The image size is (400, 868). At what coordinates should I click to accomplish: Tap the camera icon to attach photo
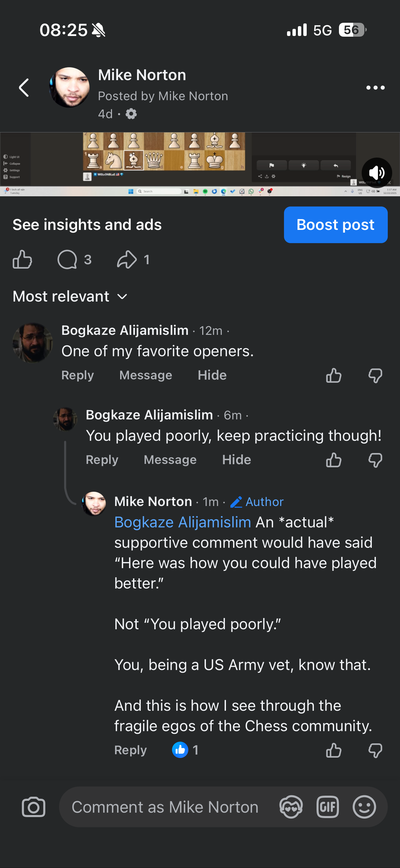pyautogui.click(x=34, y=807)
